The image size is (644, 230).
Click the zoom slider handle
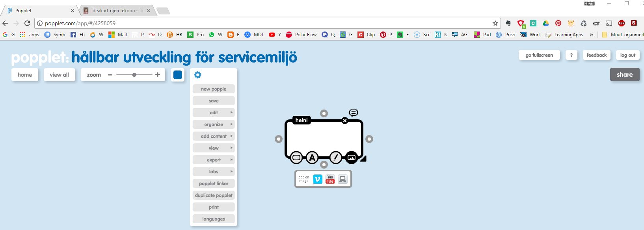(134, 75)
